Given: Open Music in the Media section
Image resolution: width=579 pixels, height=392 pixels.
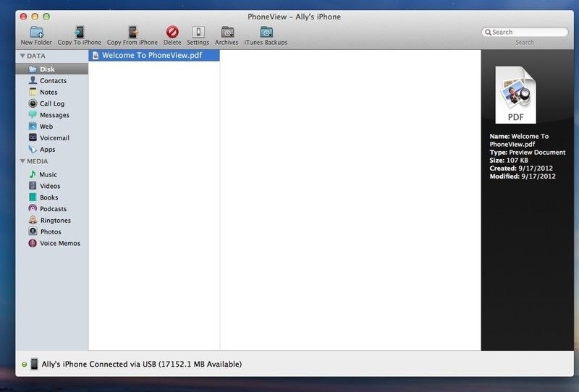Looking at the screenshot, I should (48, 175).
